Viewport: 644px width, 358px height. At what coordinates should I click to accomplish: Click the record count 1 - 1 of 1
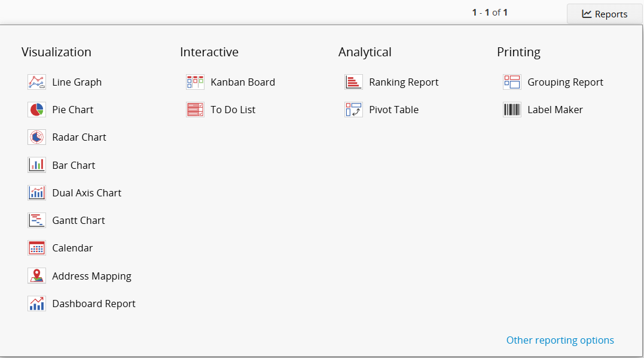(x=489, y=12)
